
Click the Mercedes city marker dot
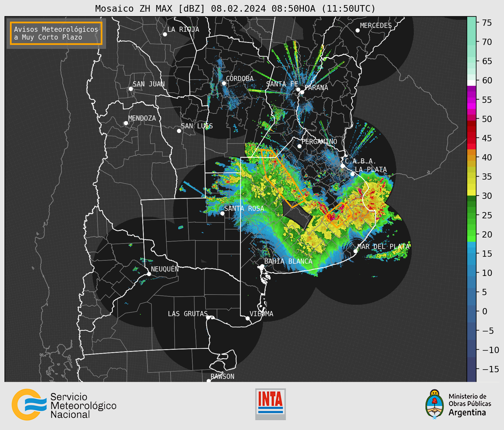[358, 31]
